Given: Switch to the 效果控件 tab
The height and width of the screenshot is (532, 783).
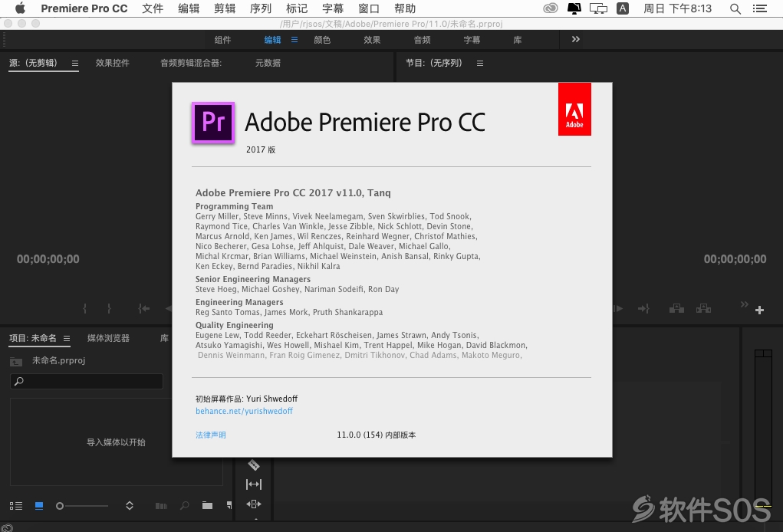Looking at the screenshot, I should click(x=113, y=63).
